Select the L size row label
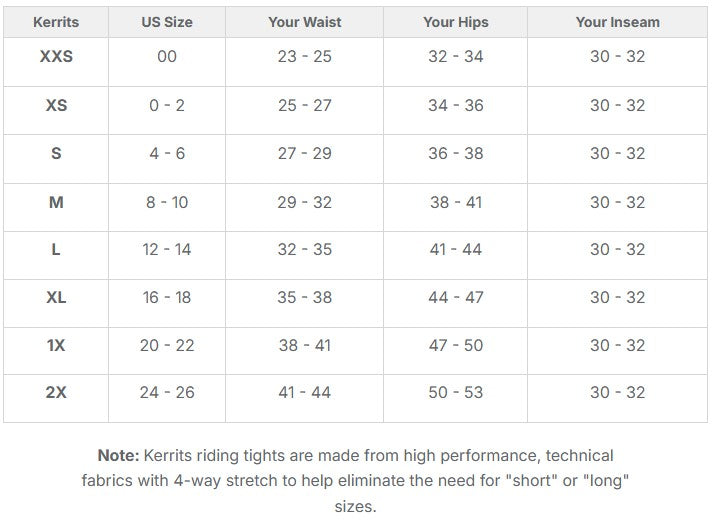This screenshot has height=525, width=718. [56, 249]
